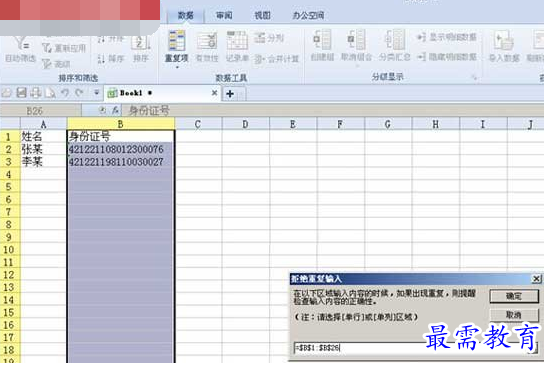Viewport: 547px width, 369px height.
Task: Click the select-all corner of the sheet
Action: (x=10, y=124)
